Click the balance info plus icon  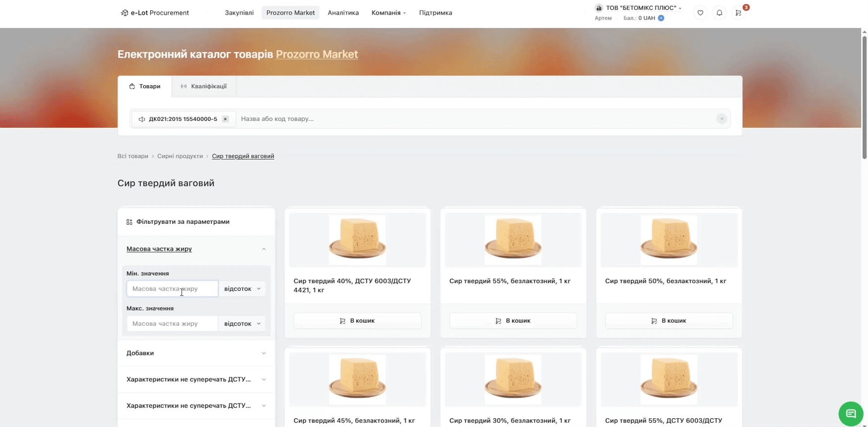pyautogui.click(x=661, y=18)
